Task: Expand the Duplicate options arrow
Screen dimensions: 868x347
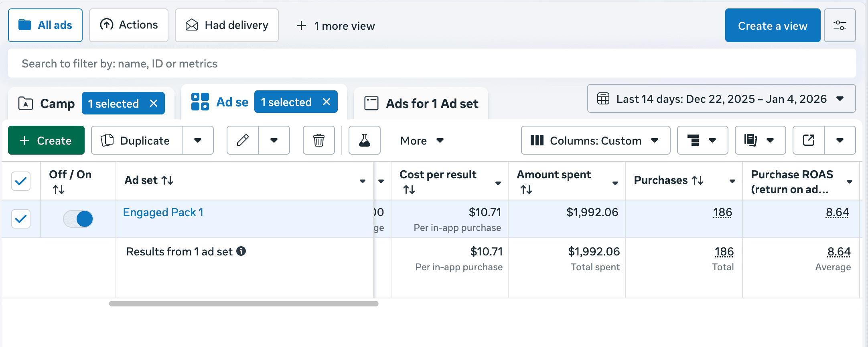Action: 198,140
